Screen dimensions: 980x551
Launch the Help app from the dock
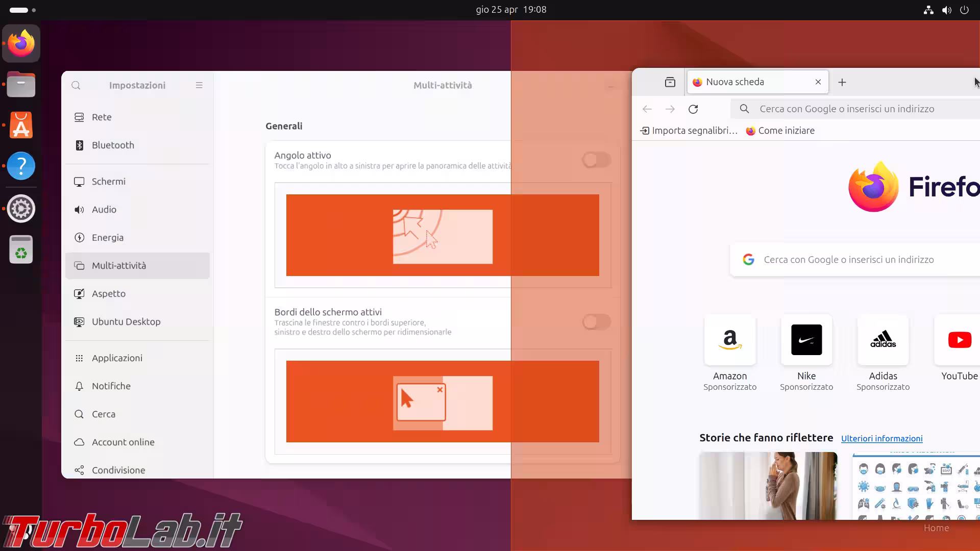coord(20,166)
